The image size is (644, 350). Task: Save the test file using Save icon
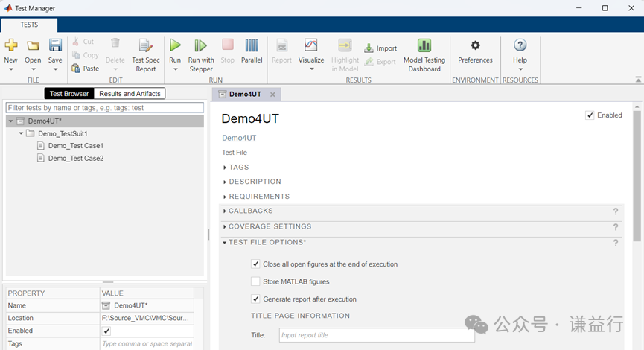point(55,45)
